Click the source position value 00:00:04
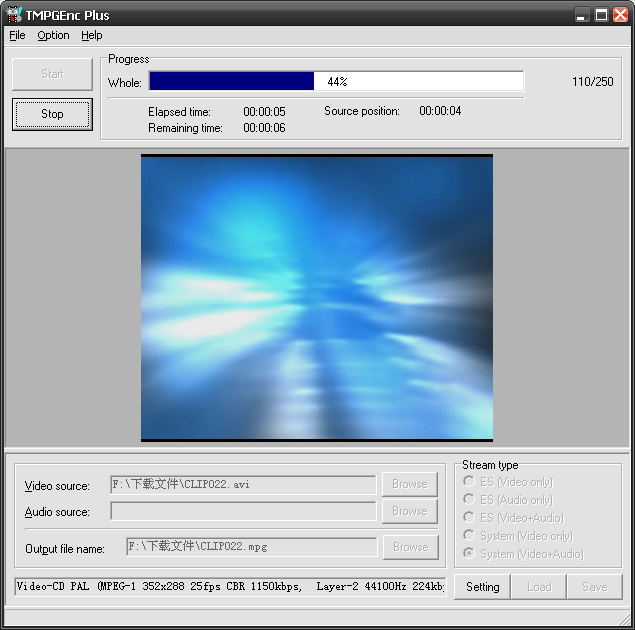 [440, 111]
